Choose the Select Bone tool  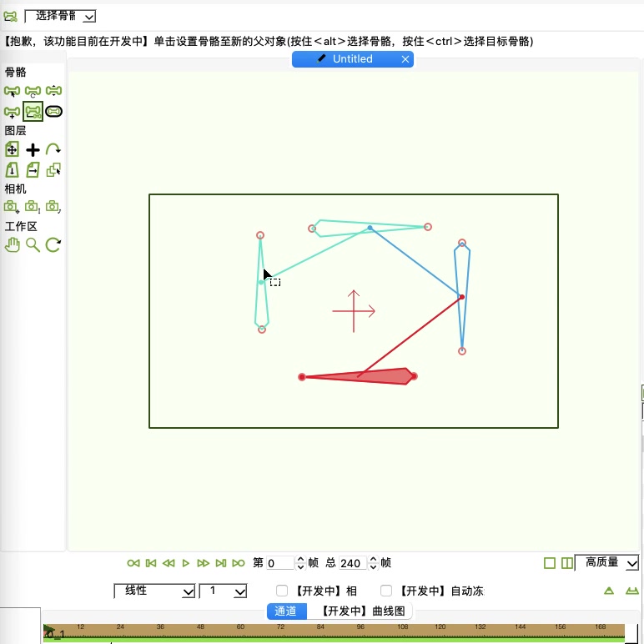coord(13,91)
